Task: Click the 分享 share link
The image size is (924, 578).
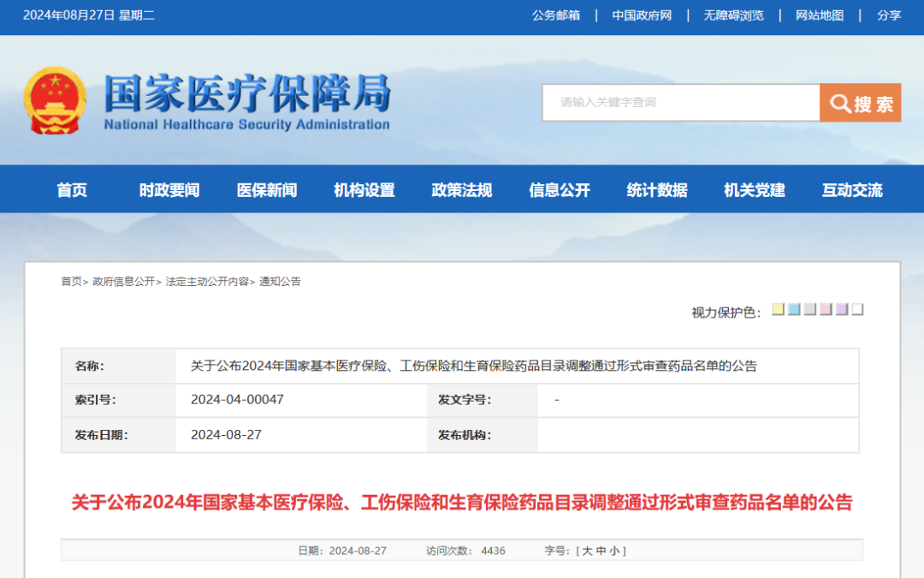Action: coord(889,15)
